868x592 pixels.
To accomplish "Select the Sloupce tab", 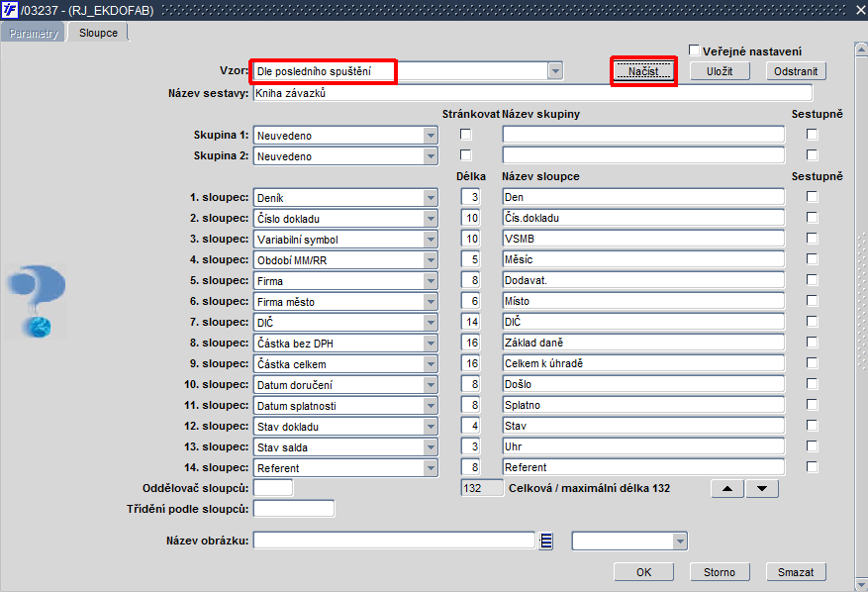I will 98,33.
